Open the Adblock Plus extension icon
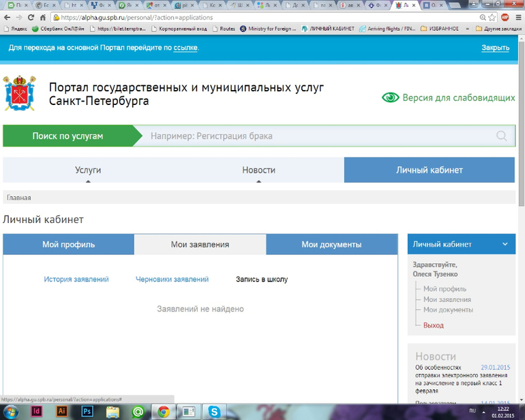This screenshot has width=525, height=420. [505, 18]
